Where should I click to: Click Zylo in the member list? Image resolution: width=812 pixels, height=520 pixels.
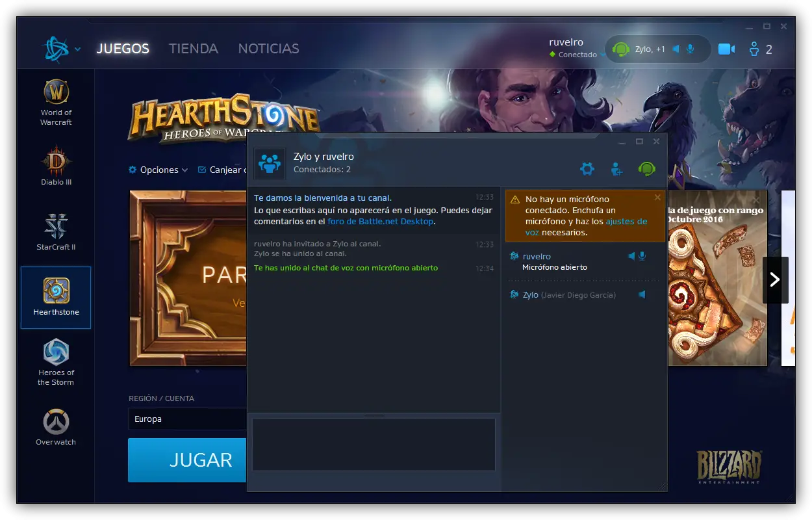pyautogui.click(x=531, y=294)
